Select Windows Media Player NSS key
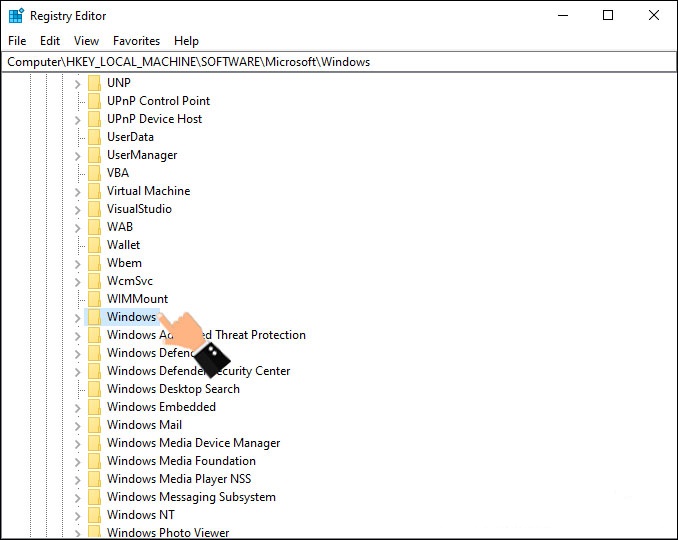Image resolution: width=678 pixels, height=540 pixels. point(179,479)
